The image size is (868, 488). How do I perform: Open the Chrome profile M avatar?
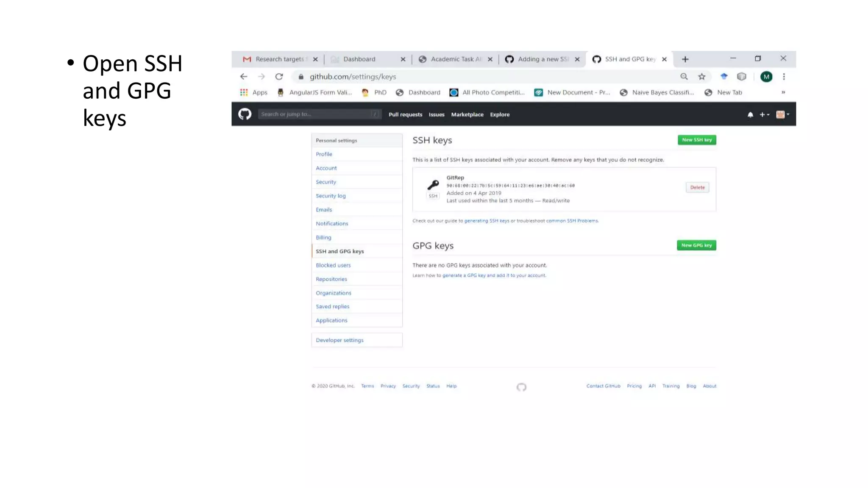tap(766, 77)
